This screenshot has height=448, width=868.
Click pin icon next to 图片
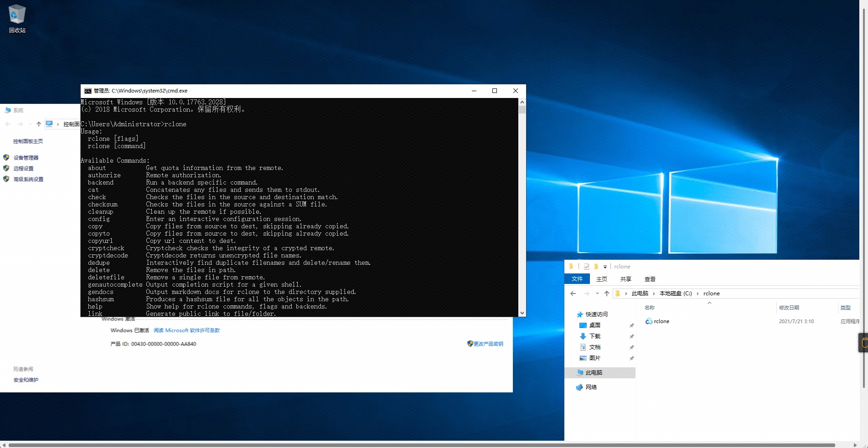[631, 358]
